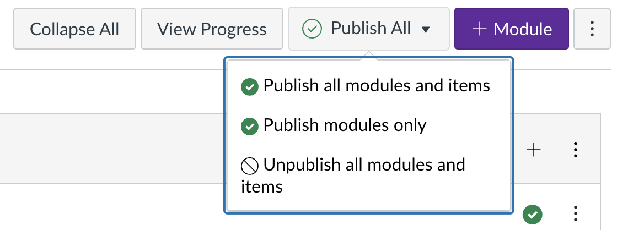Viewport: 644px width, 230px height.
Task: Click the white module item row
Action: point(300,207)
